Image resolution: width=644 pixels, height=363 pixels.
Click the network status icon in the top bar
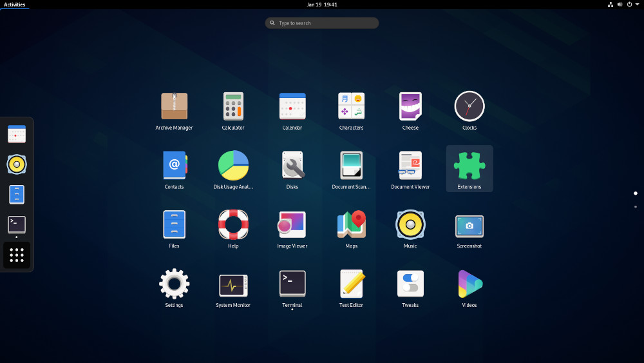pyautogui.click(x=611, y=5)
